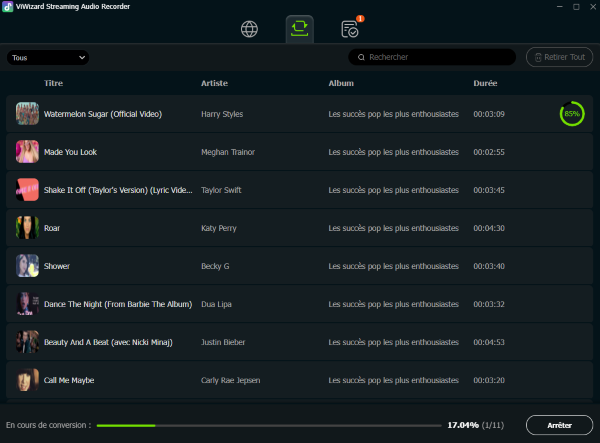The width and height of the screenshot is (600, 443).
Task: Select the Roar track row
Action: (300, 228)
